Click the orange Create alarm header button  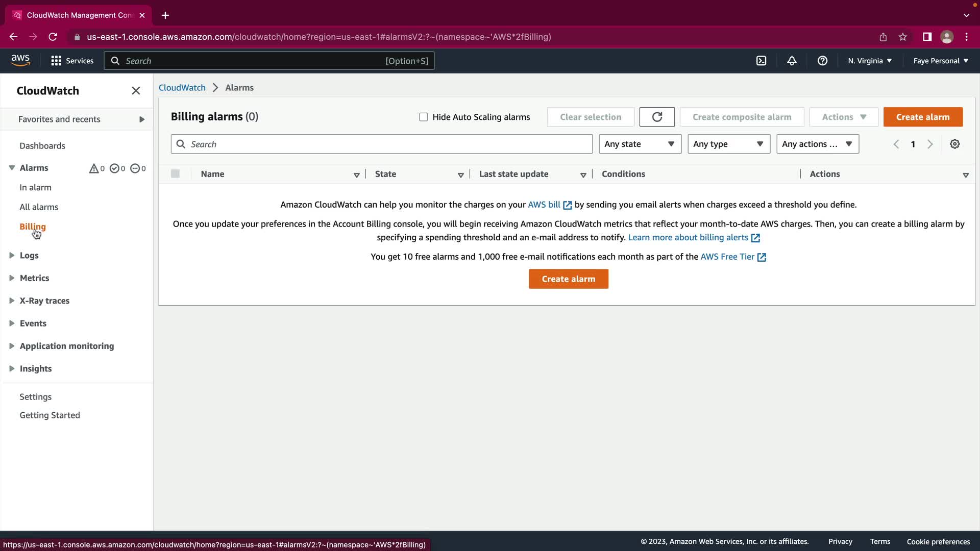[922, 117]
